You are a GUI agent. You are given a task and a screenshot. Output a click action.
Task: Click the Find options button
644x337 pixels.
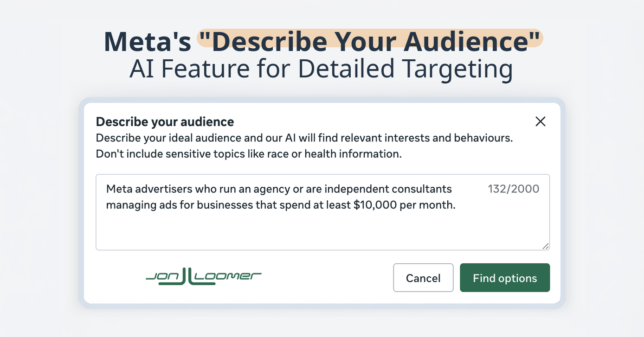505,278
